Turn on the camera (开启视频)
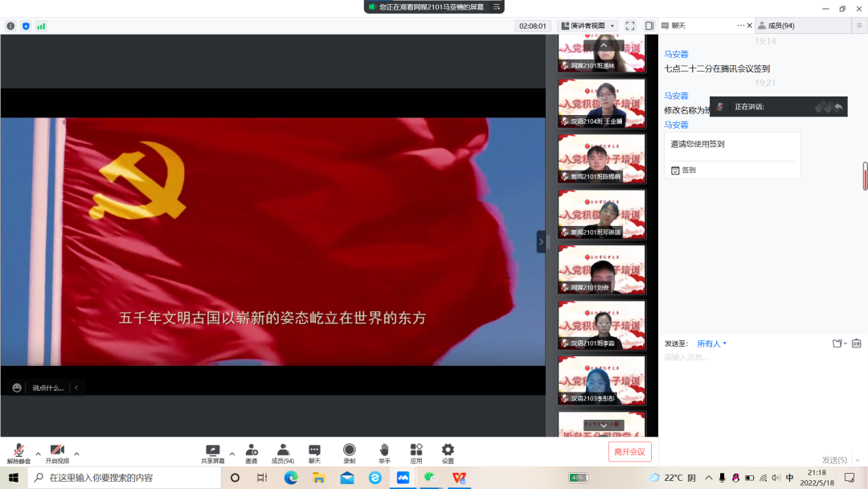Screen dimensions: 868x489 [x=57, y=450]
